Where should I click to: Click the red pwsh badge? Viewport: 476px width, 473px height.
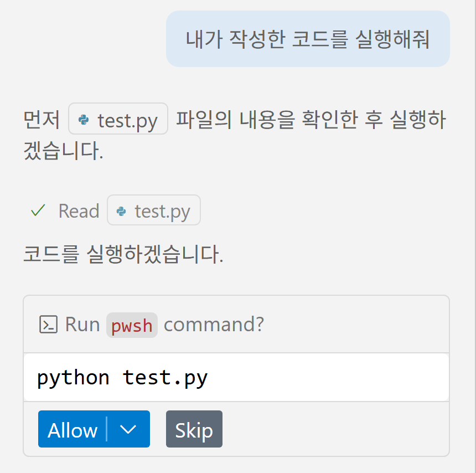[132, 325]
